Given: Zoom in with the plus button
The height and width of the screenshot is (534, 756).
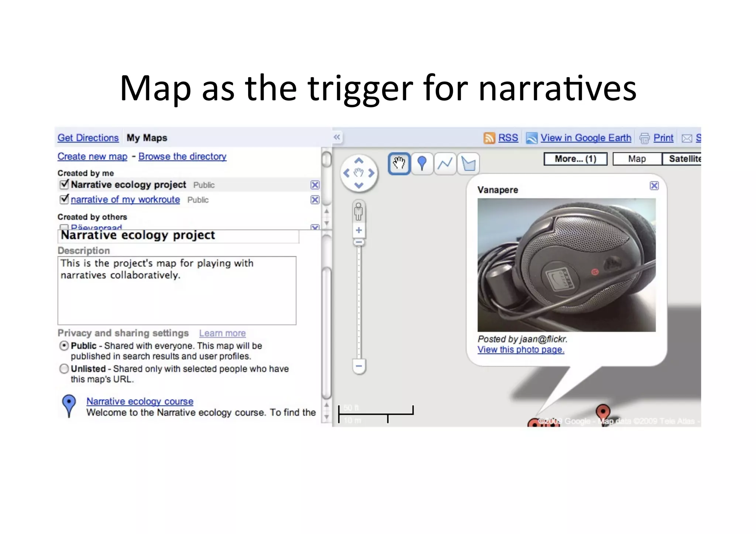Looking at the screenshot, I should (x=358, y=231).
